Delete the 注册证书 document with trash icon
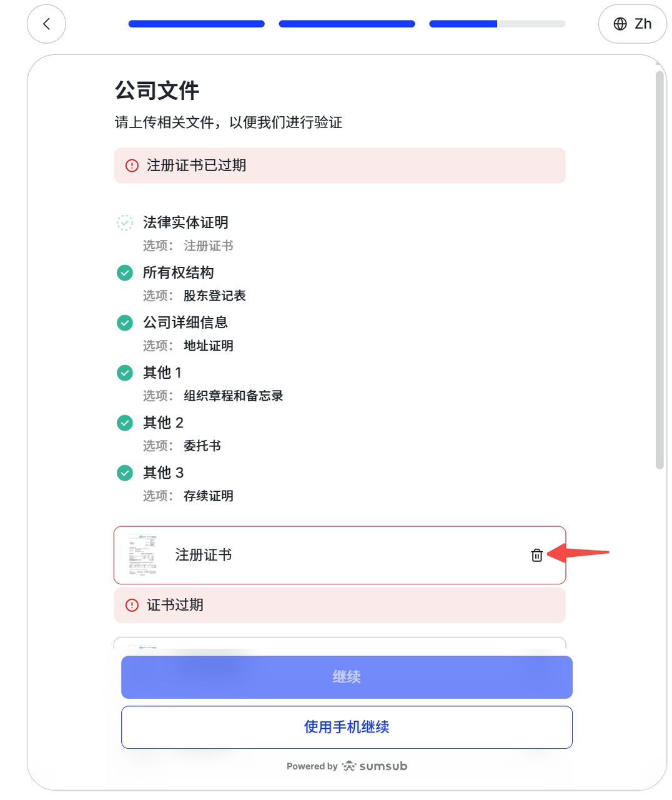This screenshot has width=672, height=800. [536, 555]
